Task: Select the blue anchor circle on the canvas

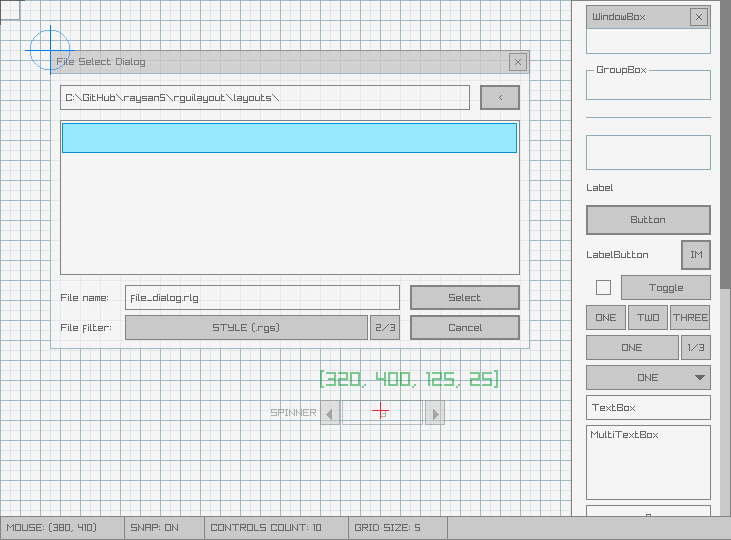Action: click(49, 49)
